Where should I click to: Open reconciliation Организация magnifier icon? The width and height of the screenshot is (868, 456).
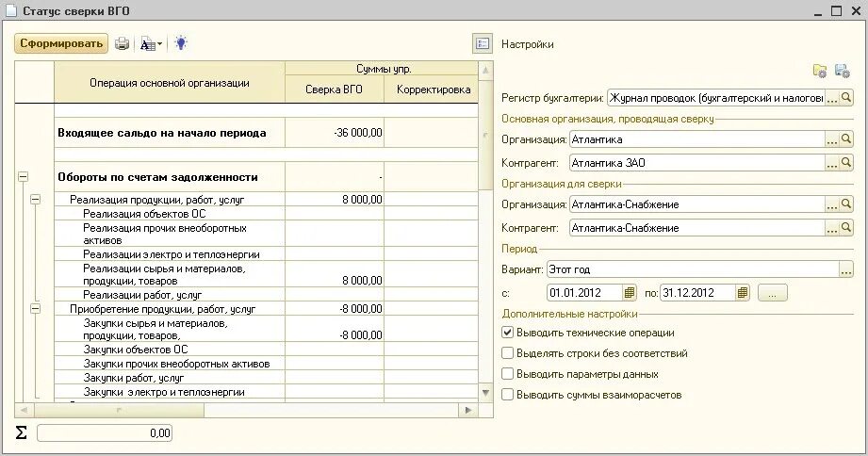(846, 204)
